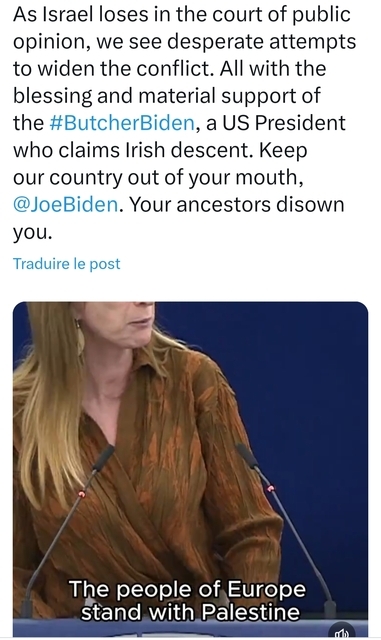This screenshot has width=381, height=640.
Task: Click the red light on right microphone
Action: (x=270, y=488)
